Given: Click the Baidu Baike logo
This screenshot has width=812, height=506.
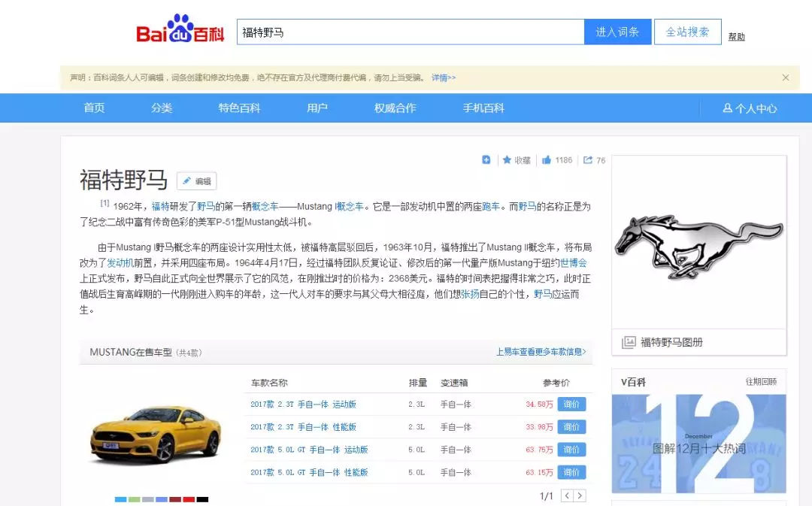Looking at the screenshot, I should [x=180, y=29].
